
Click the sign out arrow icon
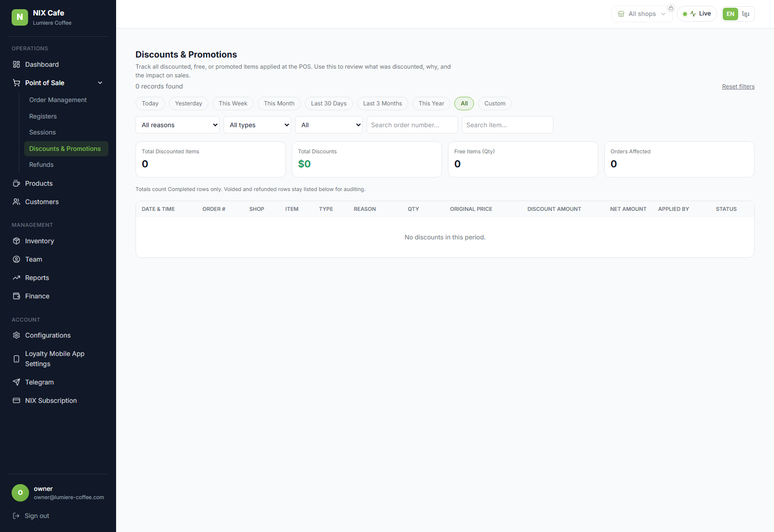[x=16, y=516]
